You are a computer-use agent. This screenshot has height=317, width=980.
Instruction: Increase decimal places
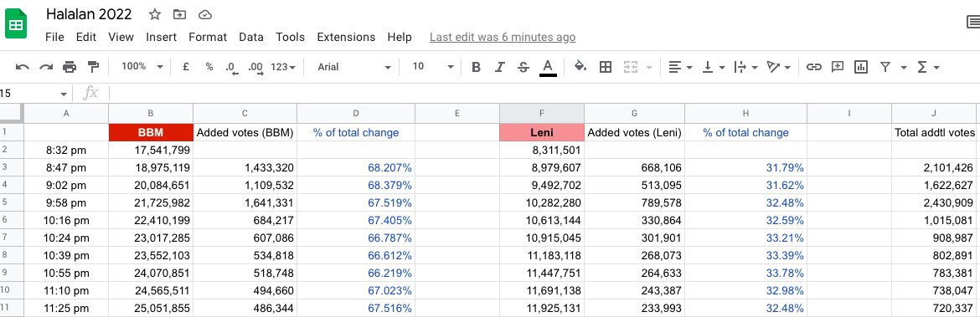pos(255,67)
